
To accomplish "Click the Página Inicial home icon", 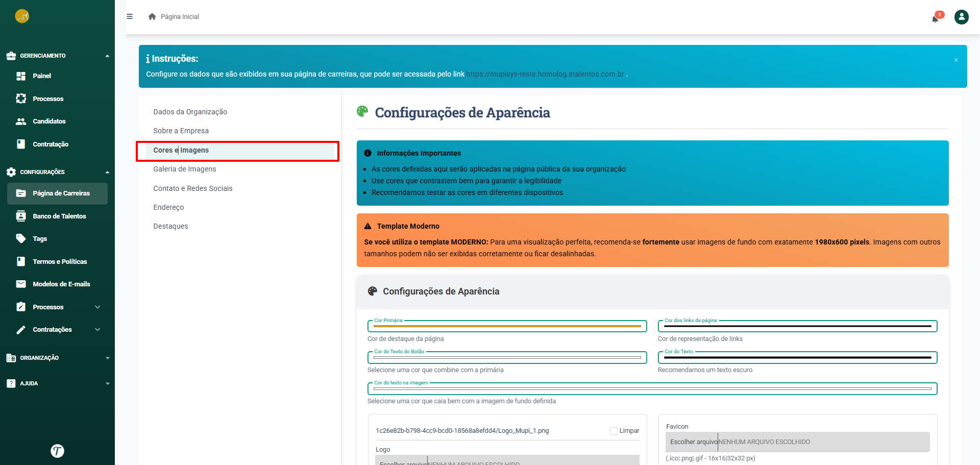I will point(152,17).
